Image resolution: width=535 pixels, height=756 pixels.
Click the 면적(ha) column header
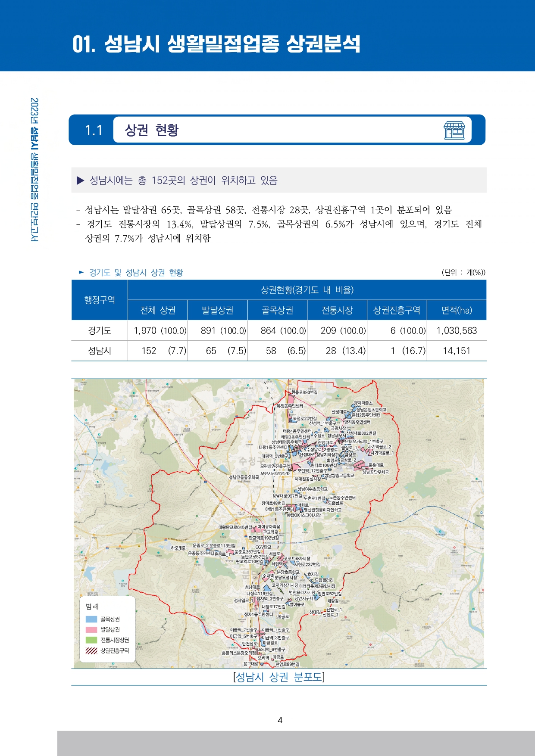click(457, 310)
